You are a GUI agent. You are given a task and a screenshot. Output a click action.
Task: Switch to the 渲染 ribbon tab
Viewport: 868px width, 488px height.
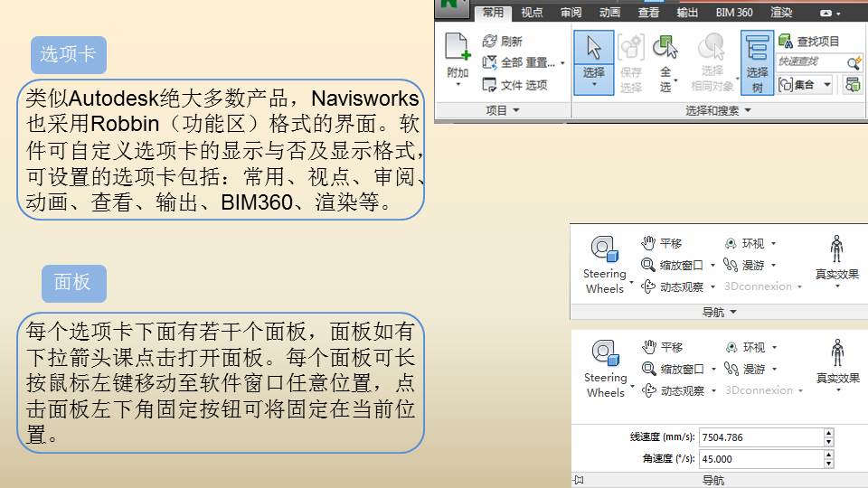coord(781,12)
